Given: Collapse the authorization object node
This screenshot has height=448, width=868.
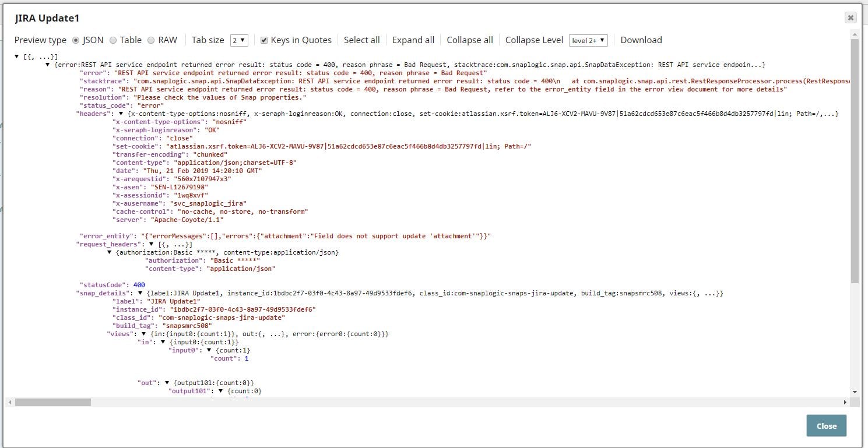Looking at the screenshot, I should (x=110, y=252).
